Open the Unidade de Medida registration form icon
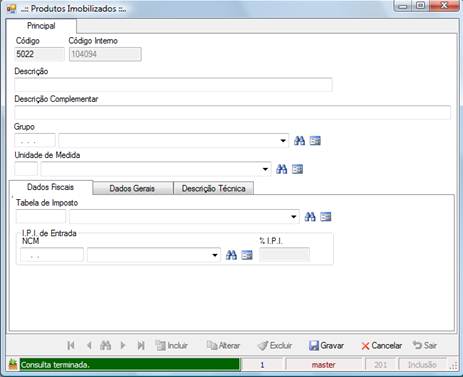 [297, 169]
